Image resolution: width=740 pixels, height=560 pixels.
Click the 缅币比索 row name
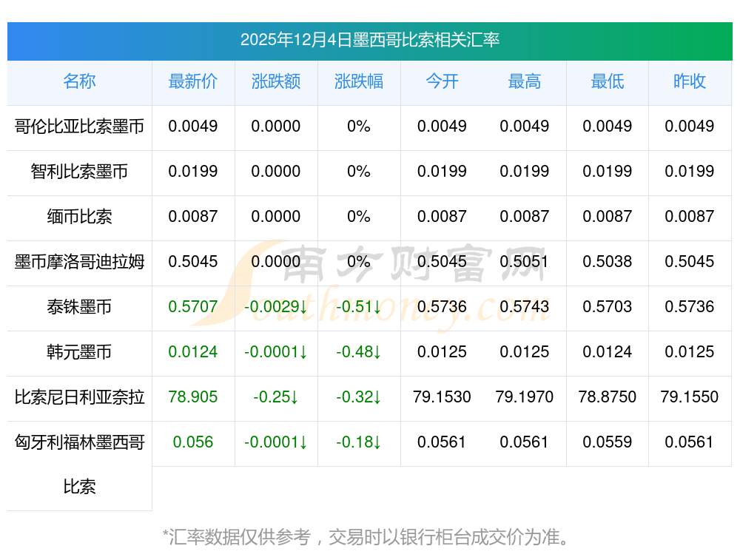click(79, 217)
